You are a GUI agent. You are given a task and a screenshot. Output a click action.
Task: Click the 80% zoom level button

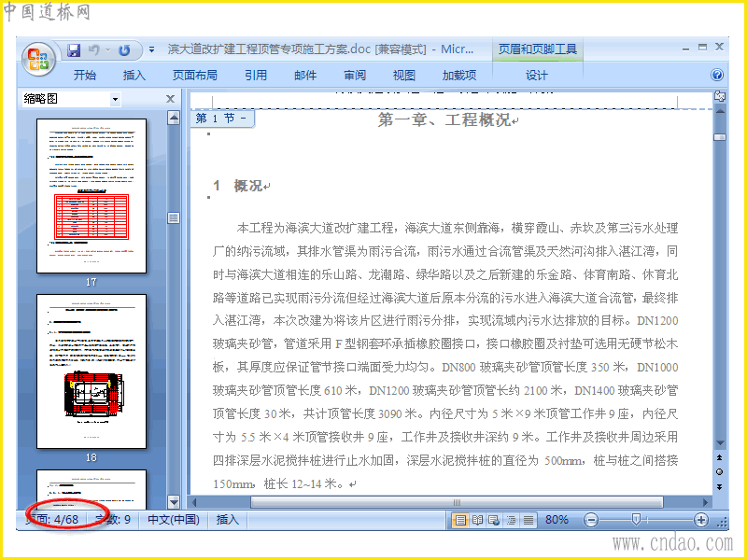557,520
